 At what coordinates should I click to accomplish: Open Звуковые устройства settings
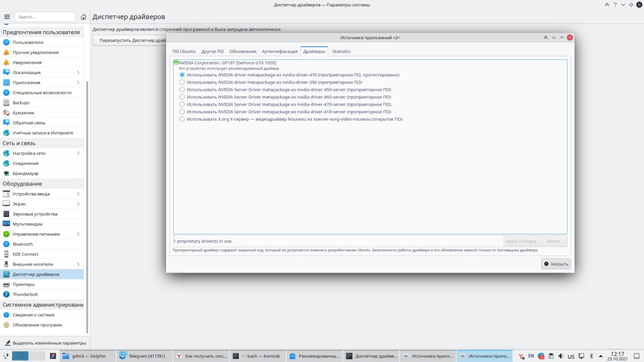coord(42,214)
